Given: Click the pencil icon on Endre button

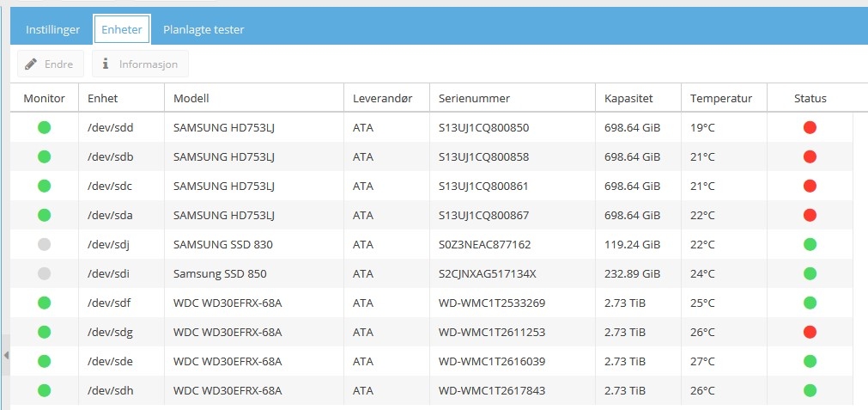Looking at the screenshot, I should [x=32, y=64].
